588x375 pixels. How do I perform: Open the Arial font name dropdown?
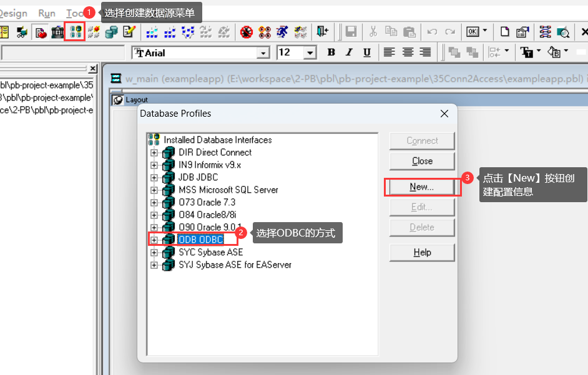click(263, 53)
